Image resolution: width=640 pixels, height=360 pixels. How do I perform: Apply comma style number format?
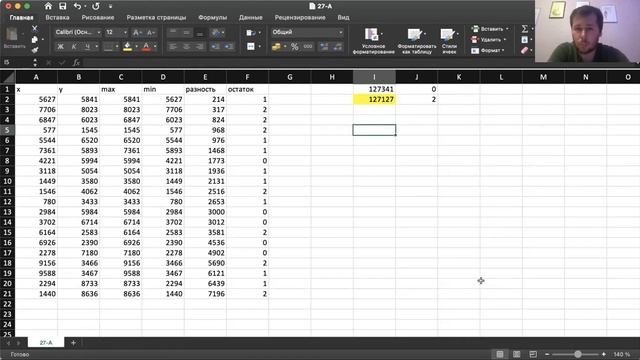(308, 47)
